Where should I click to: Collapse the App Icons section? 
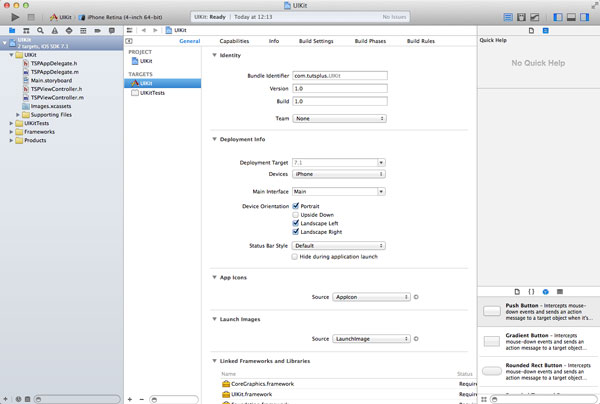pyautogui.click(x=214, y=277)
